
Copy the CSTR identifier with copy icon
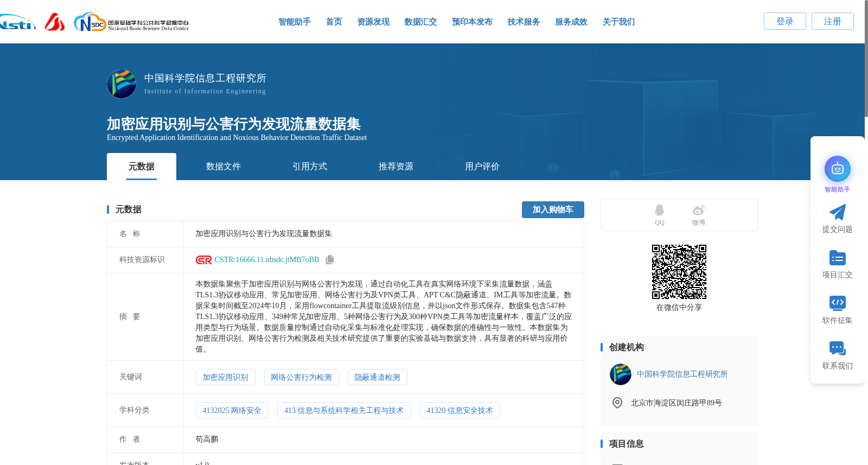[330, 260]
